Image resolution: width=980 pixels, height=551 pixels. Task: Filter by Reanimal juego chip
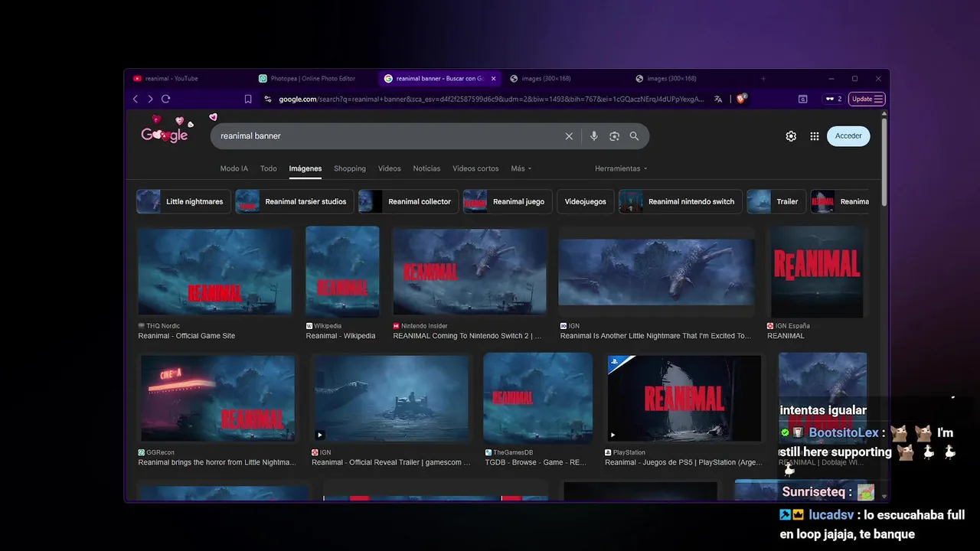point(508,202)
